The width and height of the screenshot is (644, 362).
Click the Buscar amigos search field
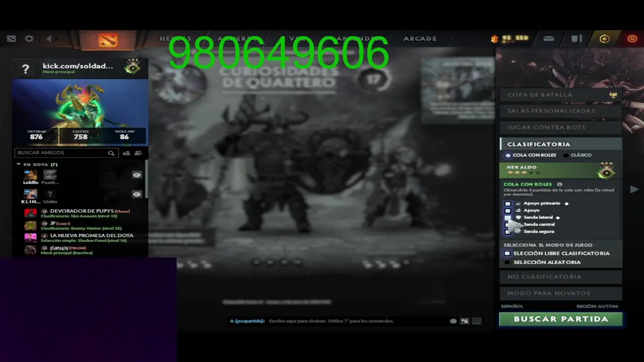tap(66, 153)
